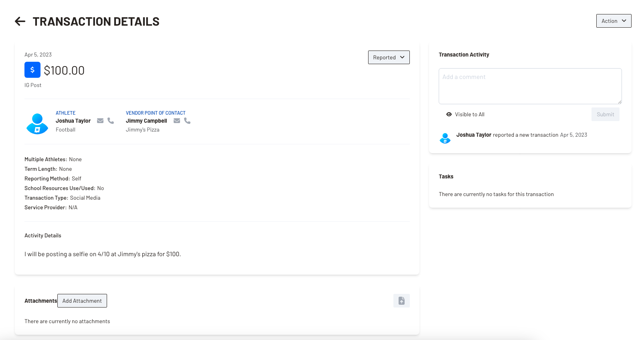This screenshot has height=340, width=644.
Task: Click into the Add a comment field
Action: click(x=530, y=86)
